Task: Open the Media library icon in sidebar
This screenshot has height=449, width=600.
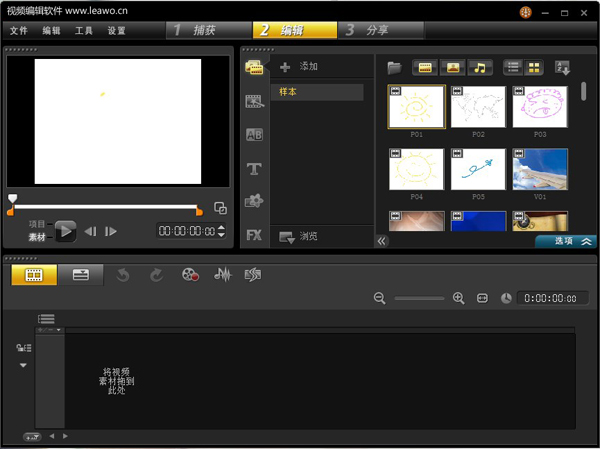Action: point(254,67)
